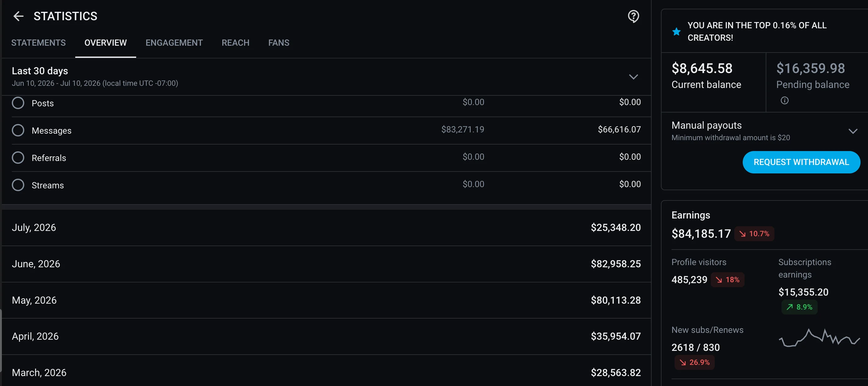Switch to the REACH tab
The height and width of the screenshot is (386, 868).
tap(236, 43)
